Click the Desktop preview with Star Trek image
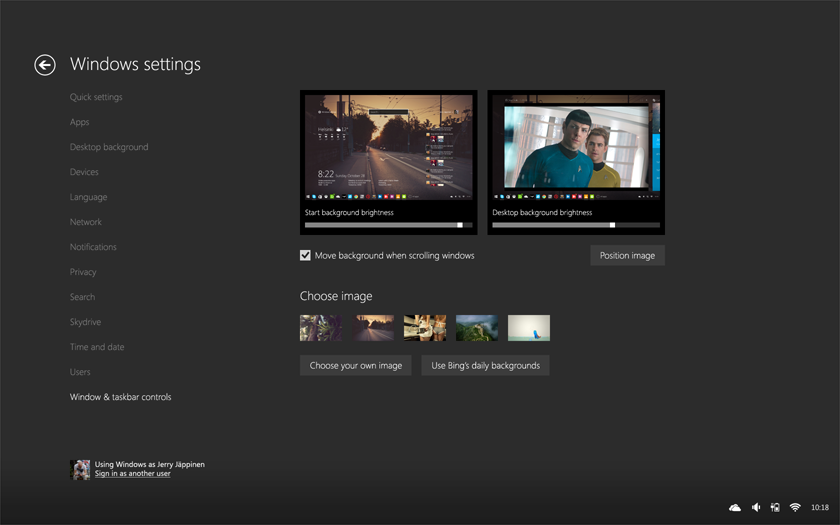 pos(576,148)
